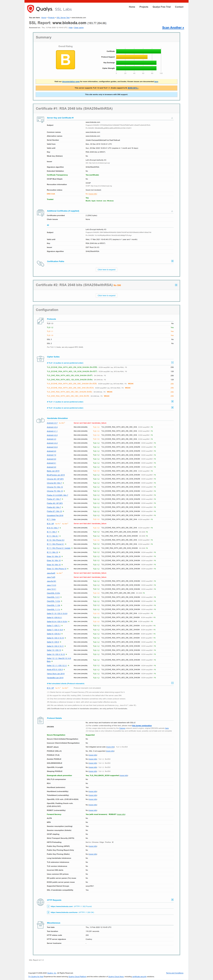Screen dimensions: 213x980
Task: Open the Qualys Free Trial page
Action: coord(162,7)
